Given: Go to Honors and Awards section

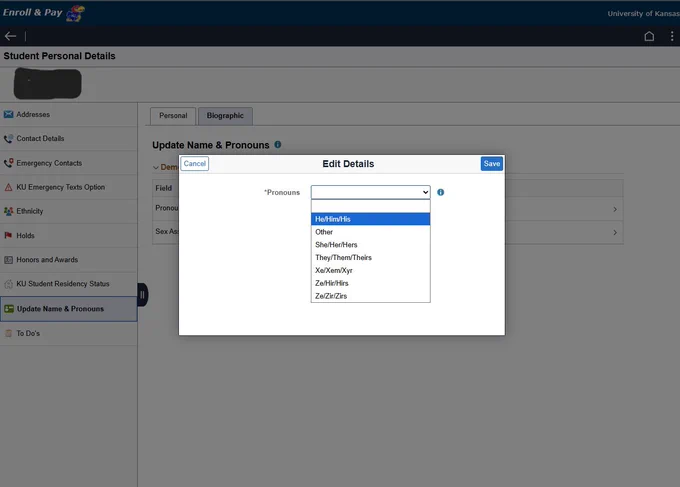Looking at the screenshot, I should click(x=47, y=260).
